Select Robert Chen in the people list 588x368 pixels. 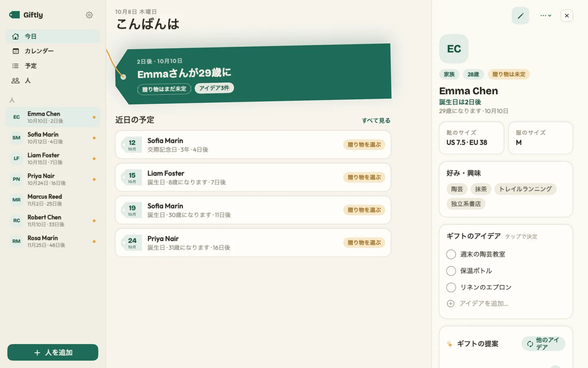click(x=53, y=221)
